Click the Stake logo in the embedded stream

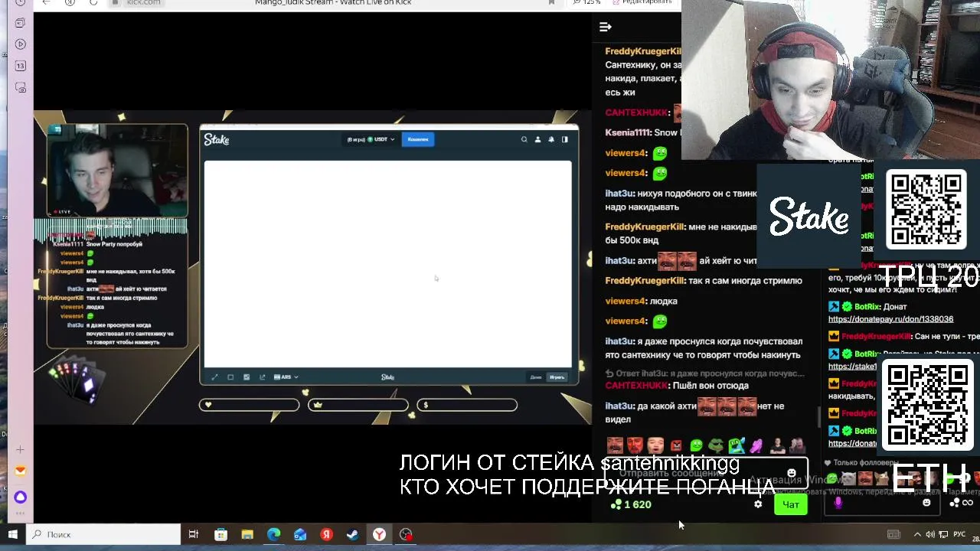click(217, 140)
